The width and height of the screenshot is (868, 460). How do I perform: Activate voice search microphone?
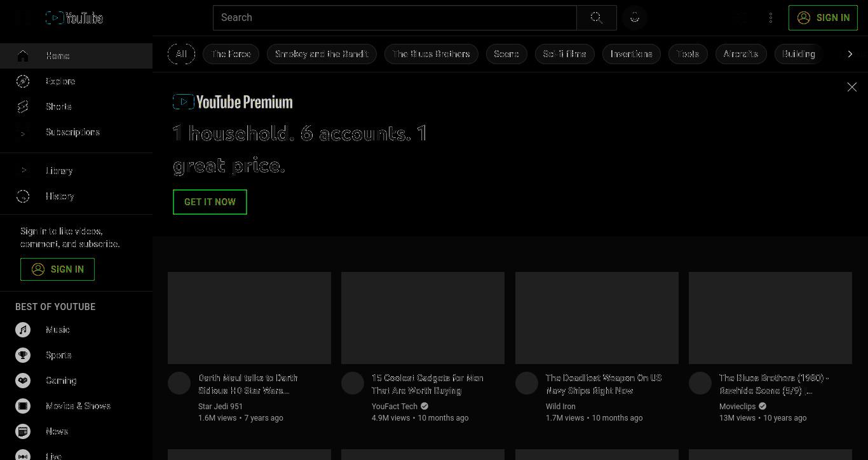(635, 18)
